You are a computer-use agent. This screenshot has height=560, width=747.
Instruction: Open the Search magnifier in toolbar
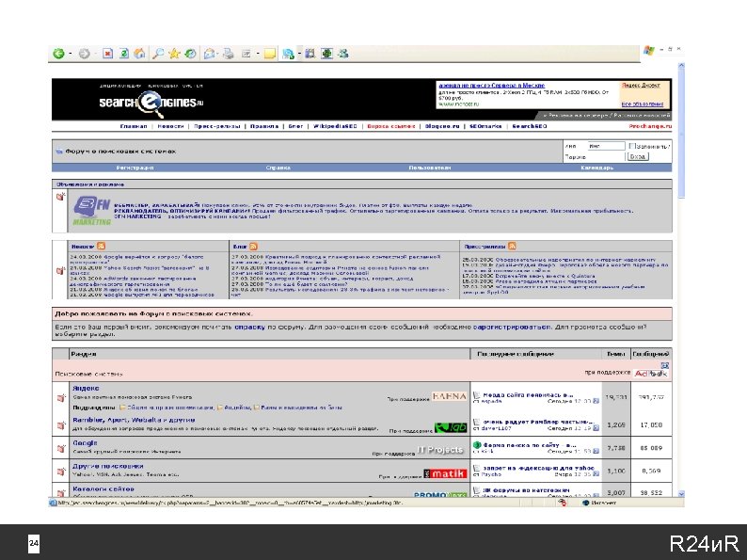(158, 54)
